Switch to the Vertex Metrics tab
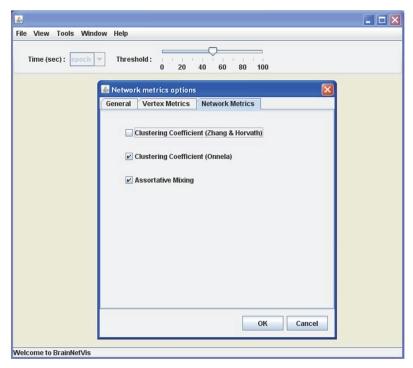 point(166,104)
